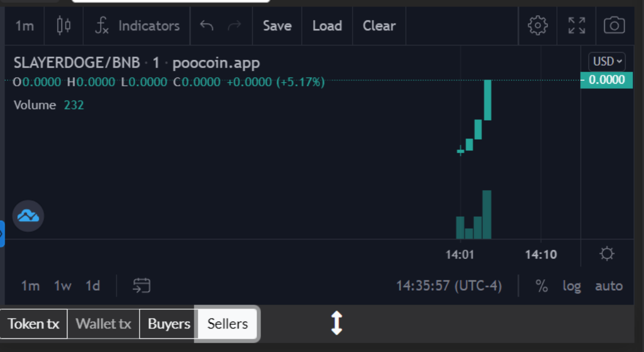Open the Indicators panel

(137, 26)
